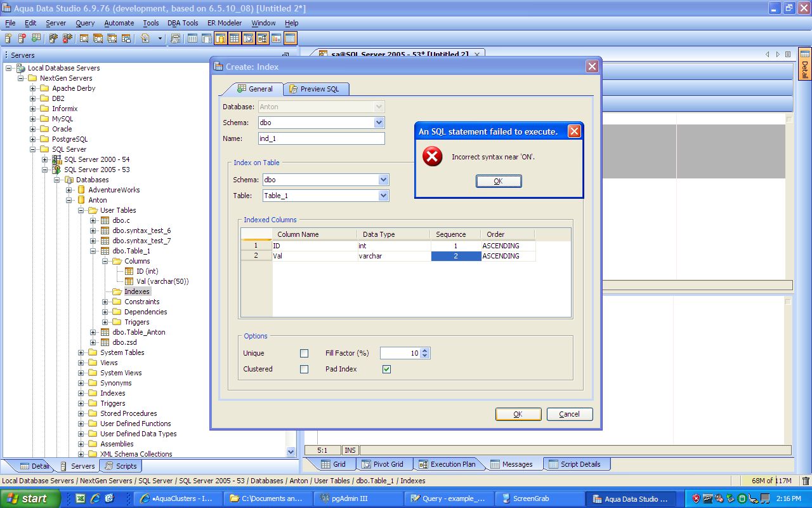Open the Schema dropdown in Index on Table
The width and height of the screenshot is (812, 508).
383,180
